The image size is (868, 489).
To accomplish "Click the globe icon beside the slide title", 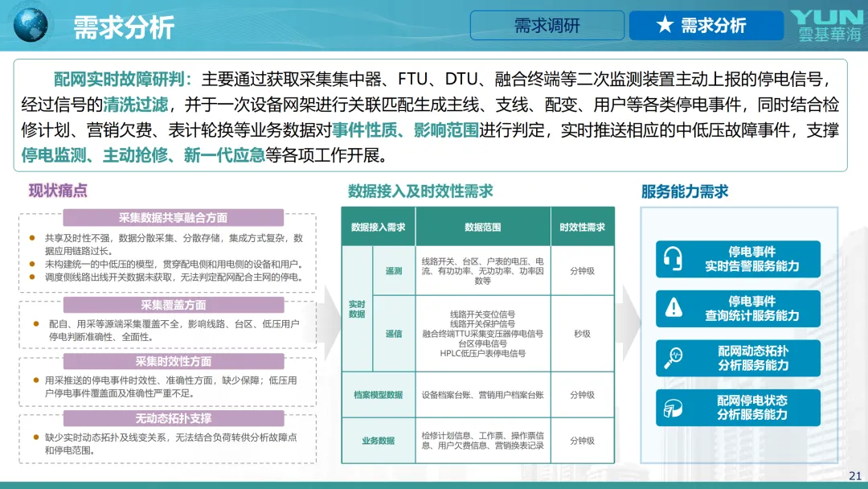I will tap(30, 25).
